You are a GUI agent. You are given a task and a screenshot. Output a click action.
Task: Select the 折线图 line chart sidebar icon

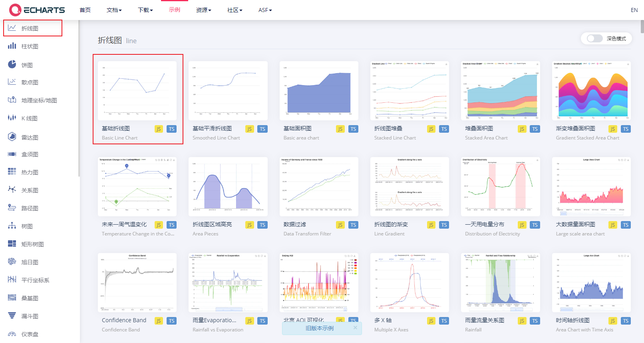tap(12, 28)
